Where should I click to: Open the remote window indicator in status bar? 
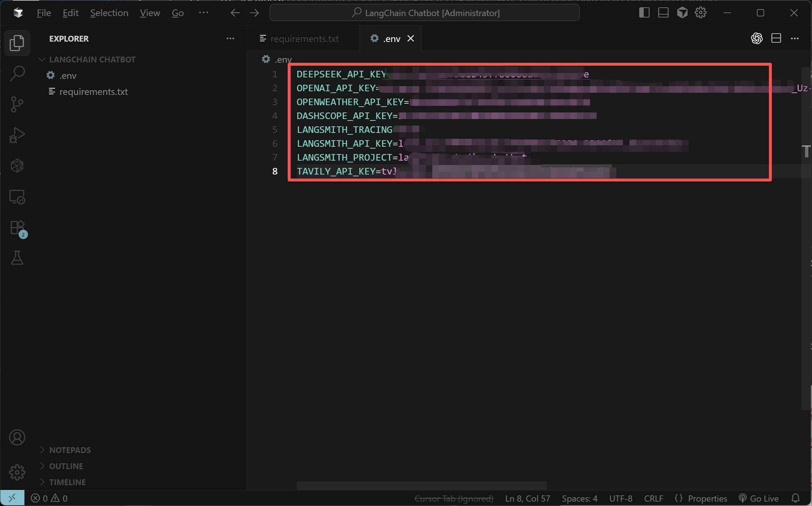(12, 498)
